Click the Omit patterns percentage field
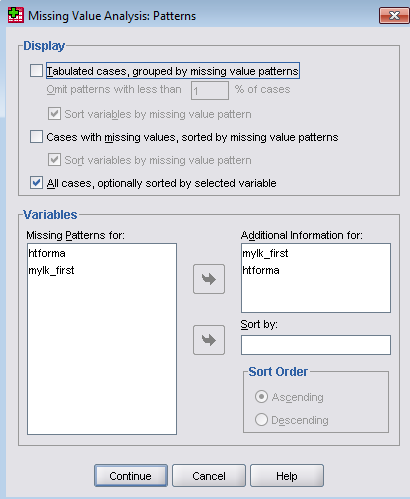Viewport: 410px width, 499px height. [x=210, y=90]
